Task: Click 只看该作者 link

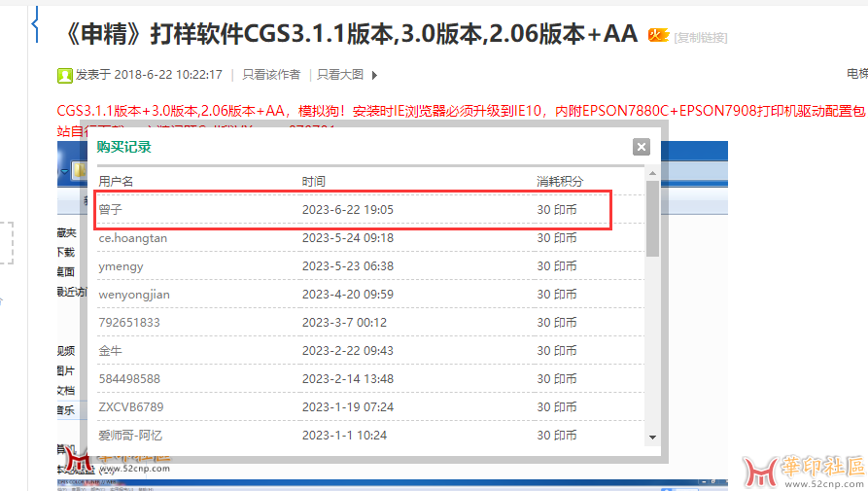Action: tap(271, 75)
